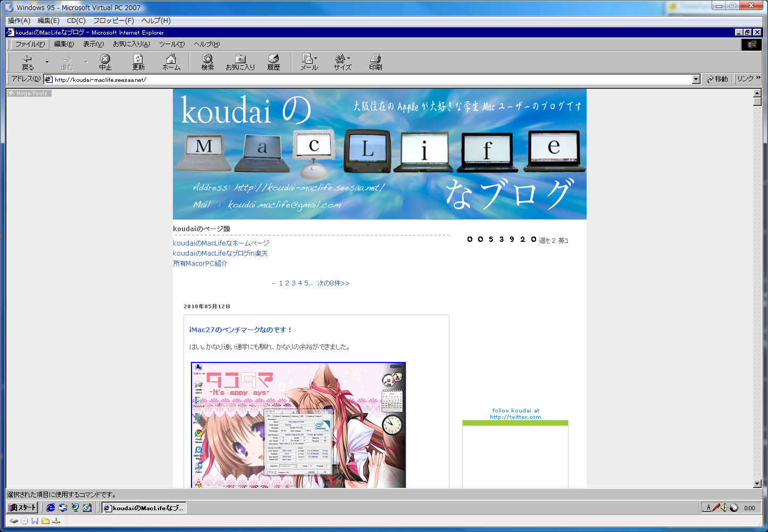Stop page loading with 中止 button
Image resolution: width=768 pixels, height=532 pixels.
[x=105, y=62]
